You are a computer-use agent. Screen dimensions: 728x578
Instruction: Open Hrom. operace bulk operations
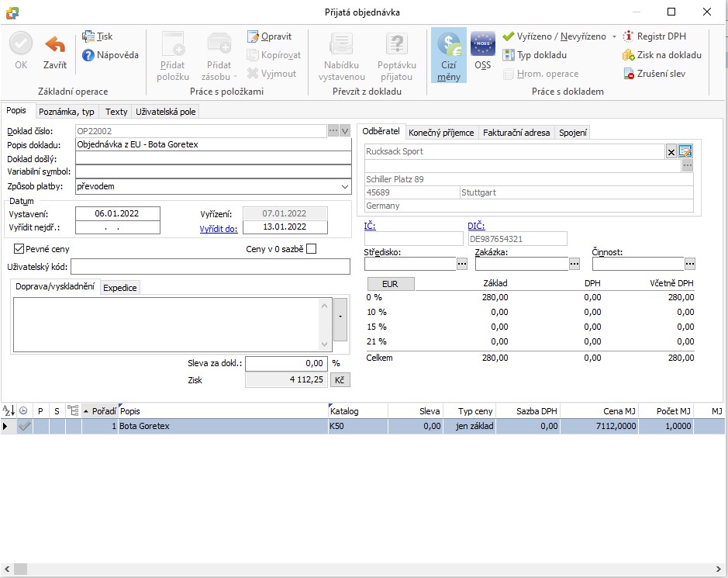click(541, 74)
